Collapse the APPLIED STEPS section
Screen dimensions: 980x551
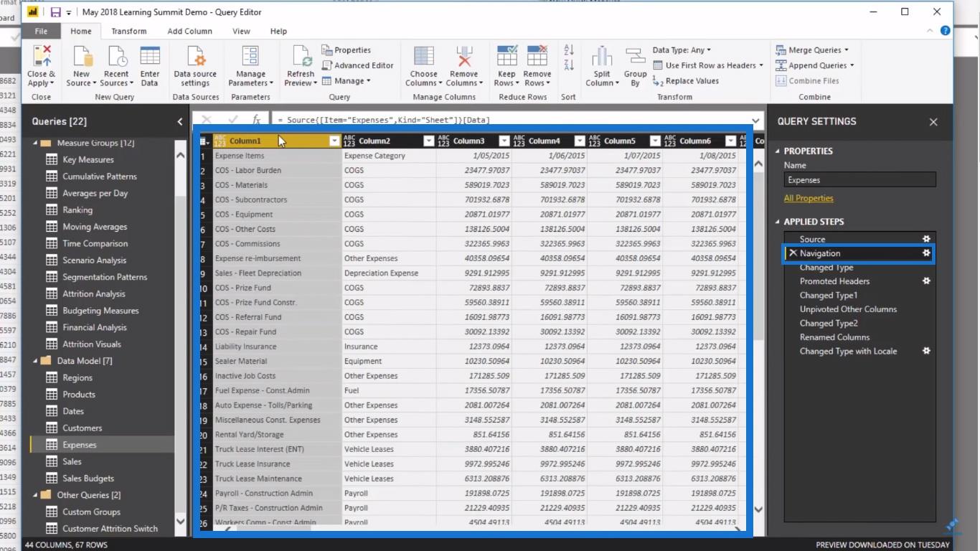(x=778, y=222)
